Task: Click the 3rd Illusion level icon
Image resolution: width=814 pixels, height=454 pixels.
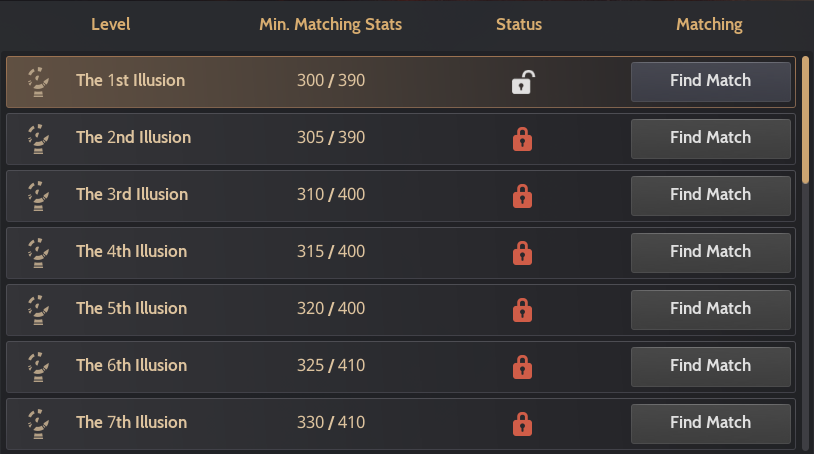Action: click(37, 196)
